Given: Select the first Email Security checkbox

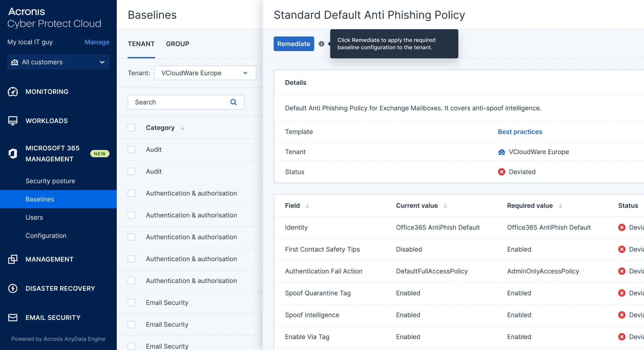Looking at the screenshot, I should tap(131, 303).
